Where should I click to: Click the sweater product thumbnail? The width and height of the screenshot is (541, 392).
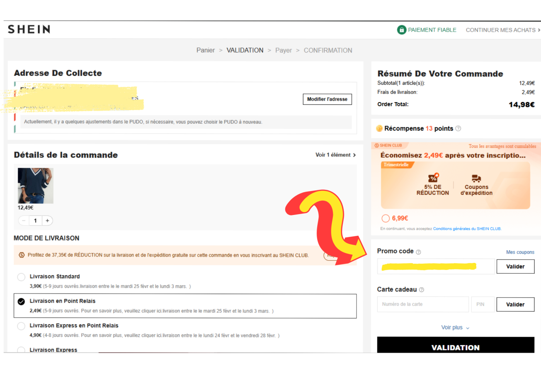coord(36,186)
